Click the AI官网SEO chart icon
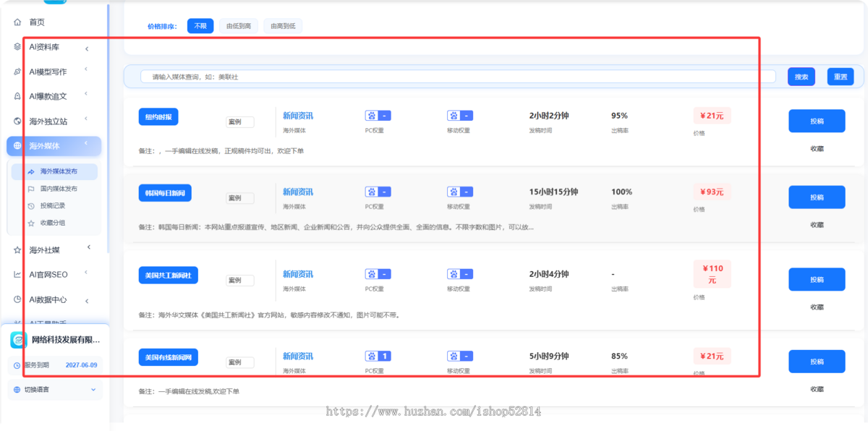The image size is (868, 431). coord(17,274)
